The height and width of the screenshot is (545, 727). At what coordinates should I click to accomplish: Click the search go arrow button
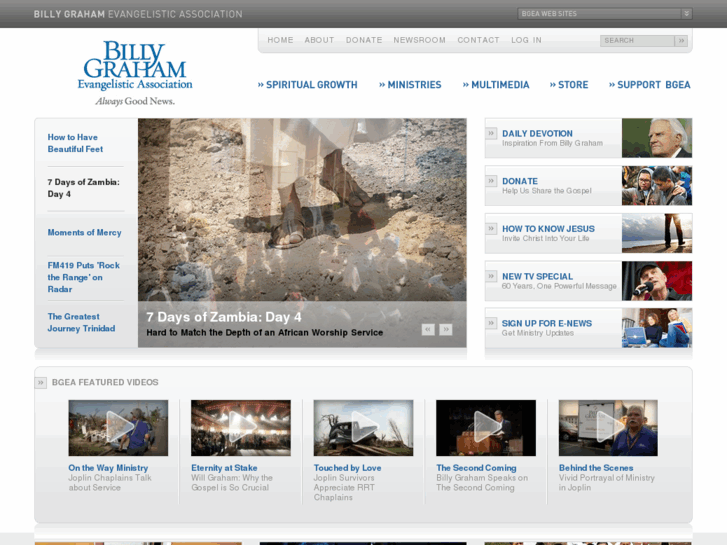pyautogui.click(x=681, y=41)
